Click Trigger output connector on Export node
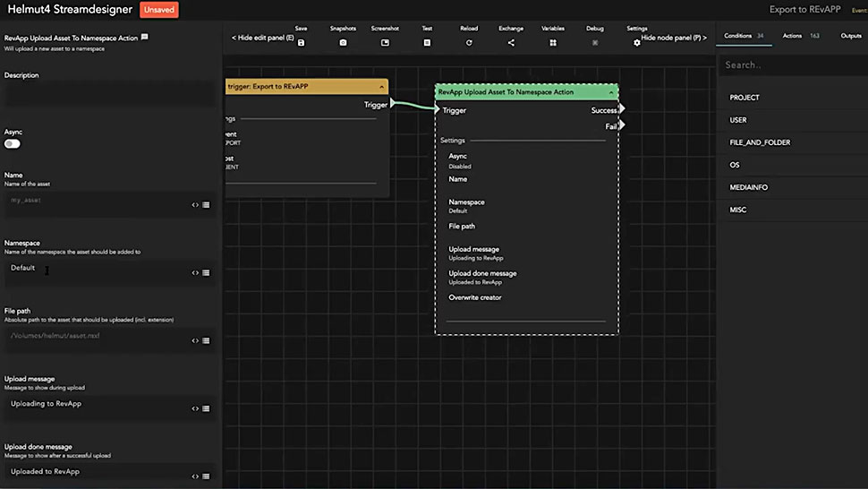The height and width of the screenshot is (489, 868). pos(393,103)
